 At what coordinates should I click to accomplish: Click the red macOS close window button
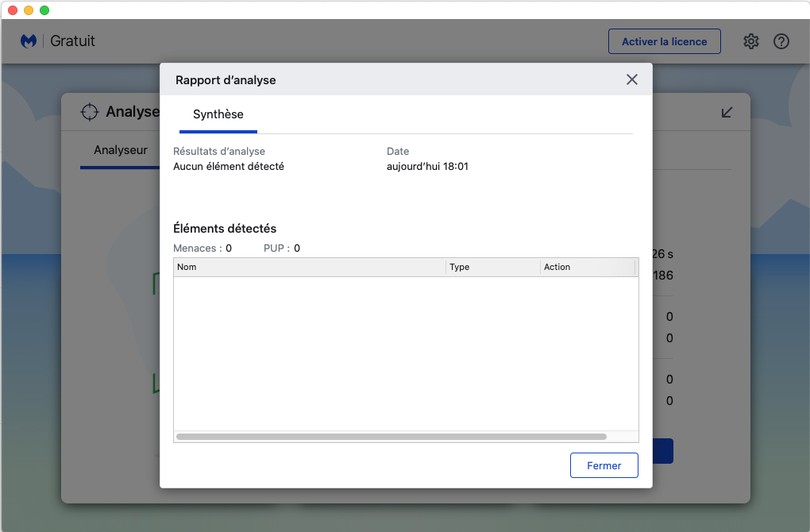click(13, 10)
